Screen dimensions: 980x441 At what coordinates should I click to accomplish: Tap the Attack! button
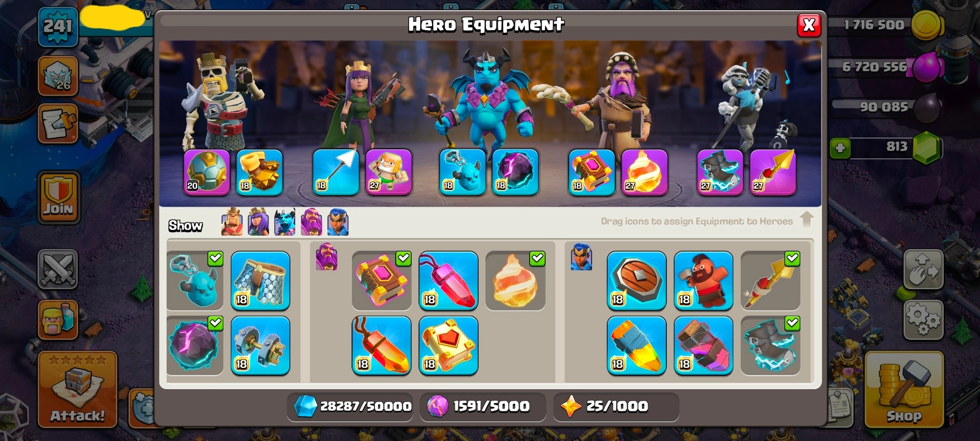(78, 389)
